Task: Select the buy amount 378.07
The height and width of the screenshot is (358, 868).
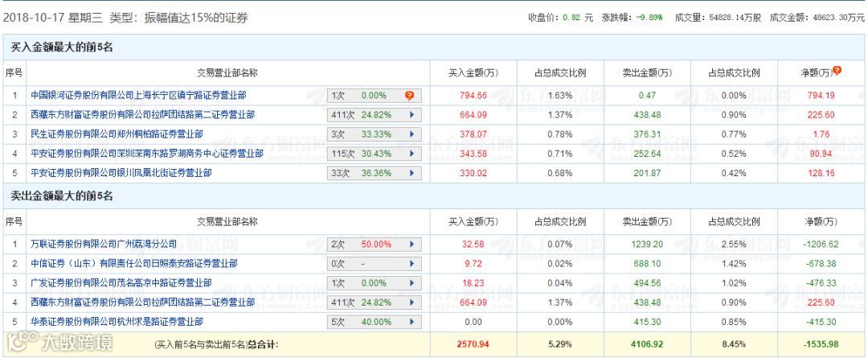Action: click(473, 134)
